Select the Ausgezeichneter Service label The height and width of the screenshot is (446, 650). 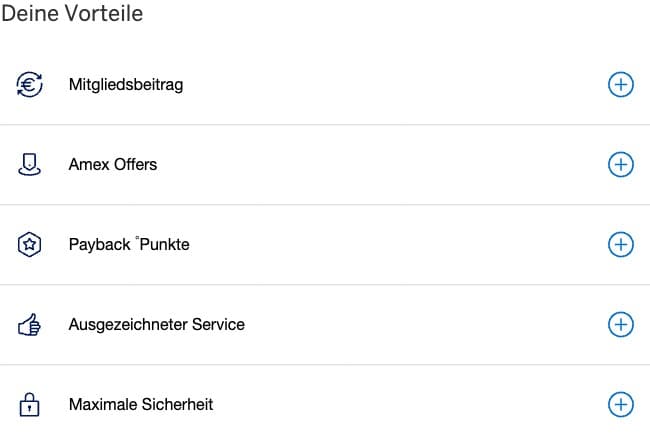pyautogui.click(x=156, y=325)
